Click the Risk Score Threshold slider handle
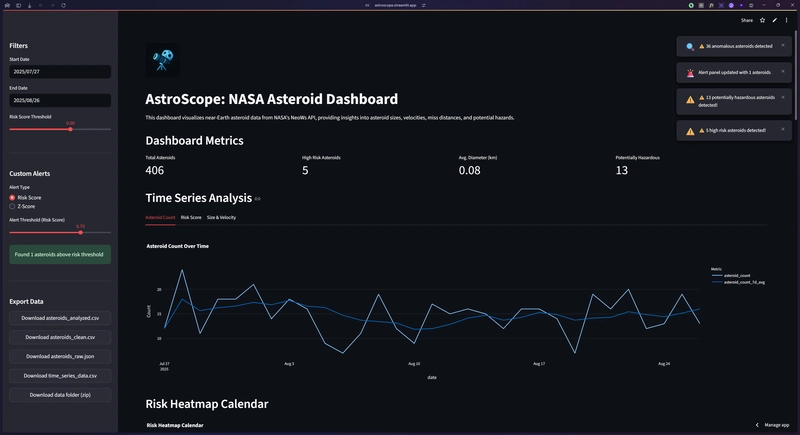The image size is (800, 435). point(70,129)
